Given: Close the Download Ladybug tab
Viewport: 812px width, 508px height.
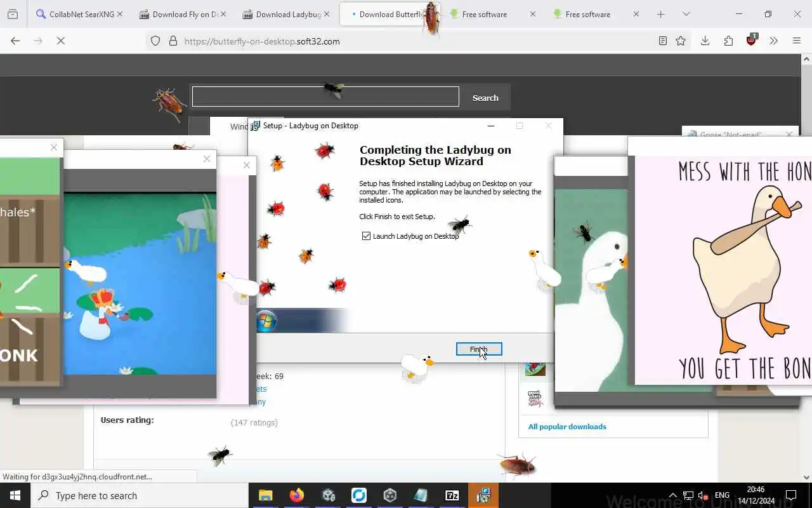Looking at the screenshot, I should [327, 14].
